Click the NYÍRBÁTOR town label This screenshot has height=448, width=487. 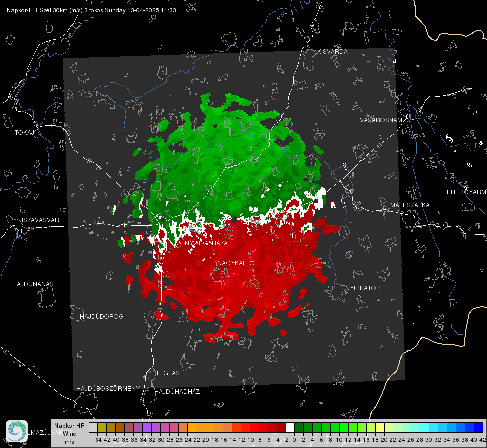363,288
